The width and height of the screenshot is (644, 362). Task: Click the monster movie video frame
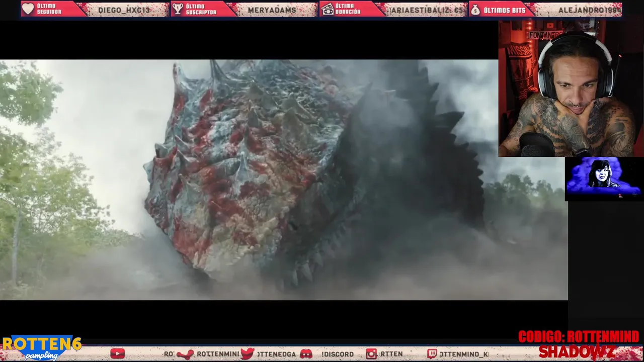click(284, 180)
